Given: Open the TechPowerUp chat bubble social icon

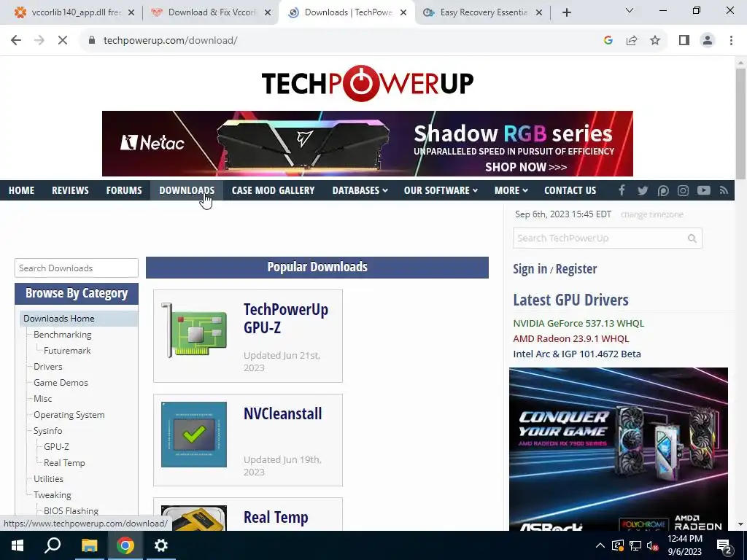Looking at the screenshot, I should pyautogui.click(x=663, y=190).
